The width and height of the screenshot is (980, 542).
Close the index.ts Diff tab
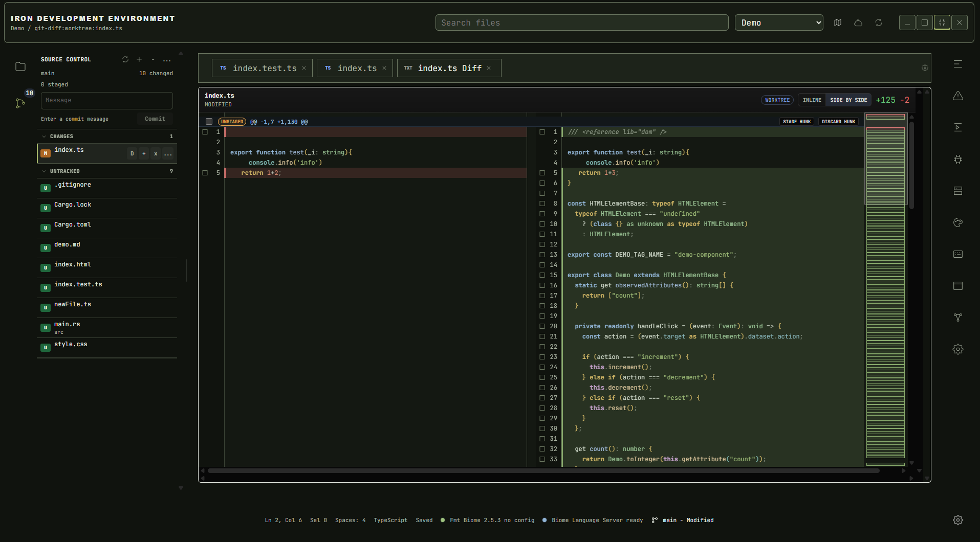point(489,68)
